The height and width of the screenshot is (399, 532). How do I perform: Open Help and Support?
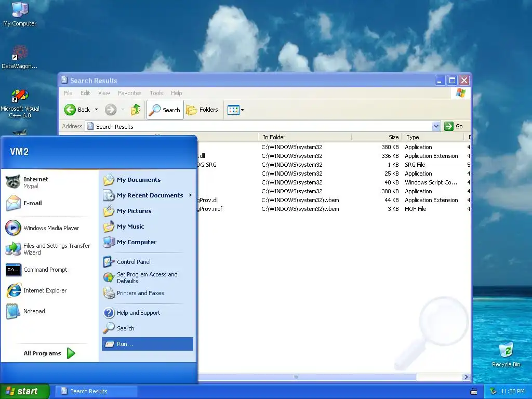click(x=147, y=313)
